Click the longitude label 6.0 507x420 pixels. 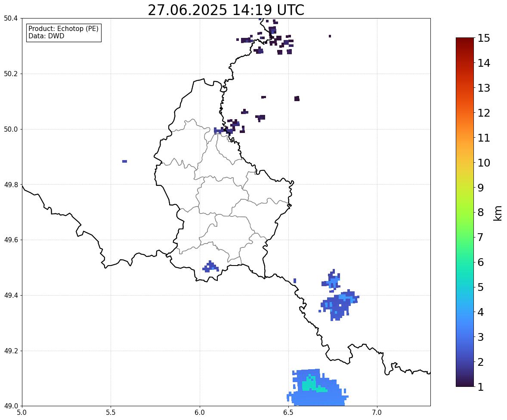pos(200,413)
